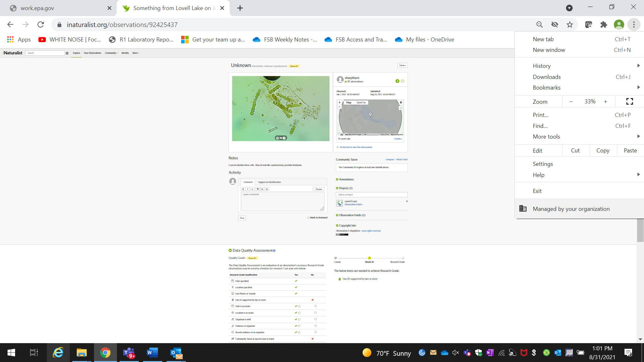Open the Follow dropdown button
644x362 pixels.
click(402, 65)
